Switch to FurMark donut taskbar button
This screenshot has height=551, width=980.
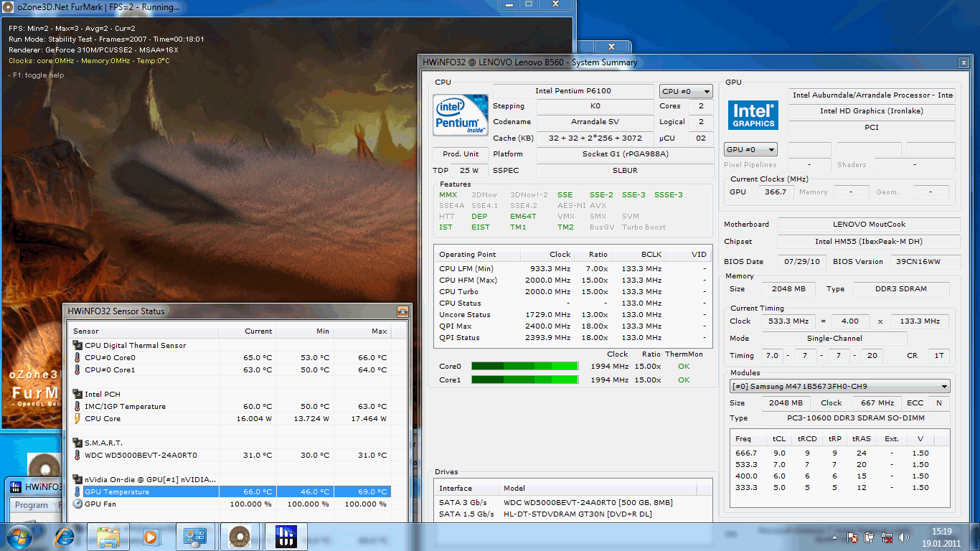click(240, 536)
